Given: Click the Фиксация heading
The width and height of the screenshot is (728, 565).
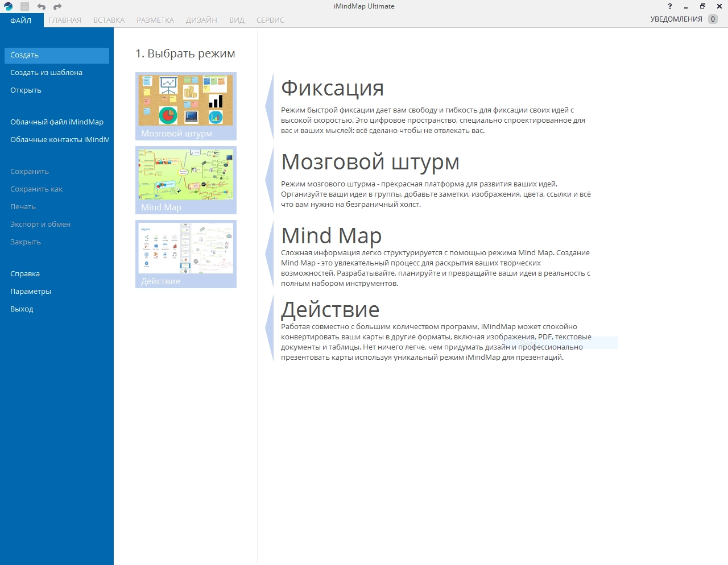Looking at the screenshot, I should (332, 88).
